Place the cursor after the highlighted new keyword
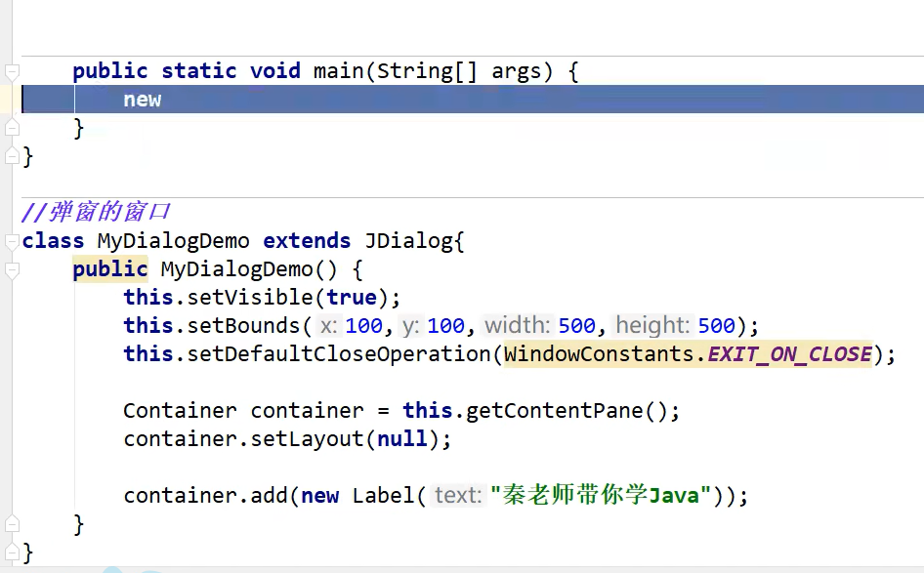The height and width of the screenshot is (573, 924). (163, 100)
